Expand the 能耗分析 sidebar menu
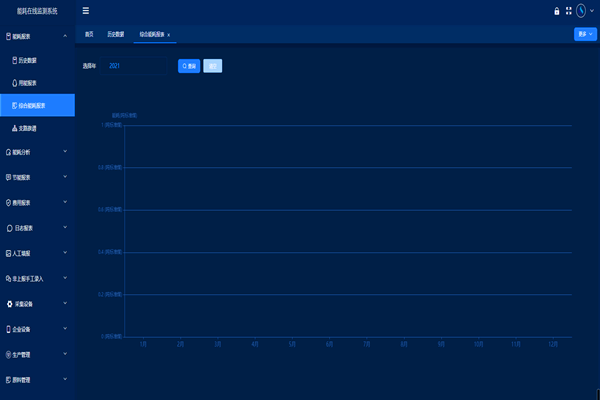Image resolution: width=600 pixels, height=400 pixels. [x=37, y=152]
